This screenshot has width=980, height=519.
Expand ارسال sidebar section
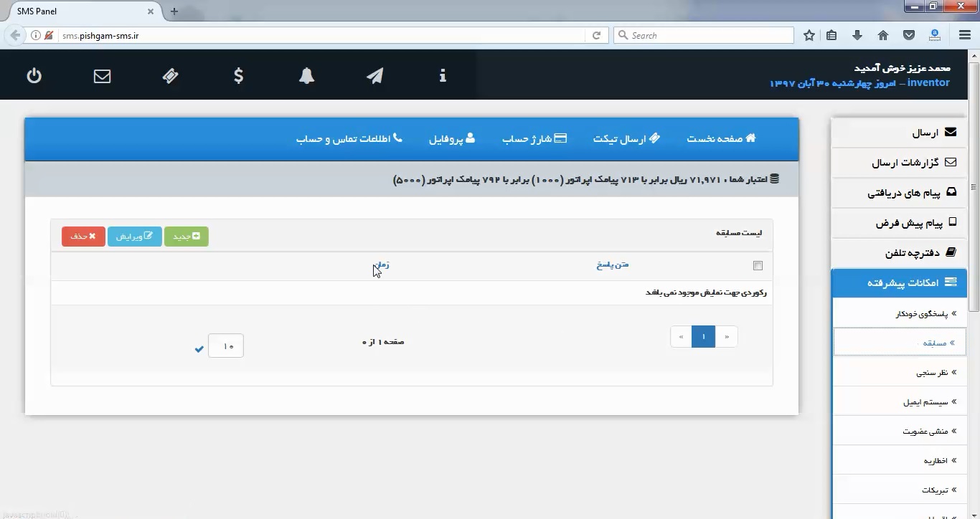[x=899, y=133]
